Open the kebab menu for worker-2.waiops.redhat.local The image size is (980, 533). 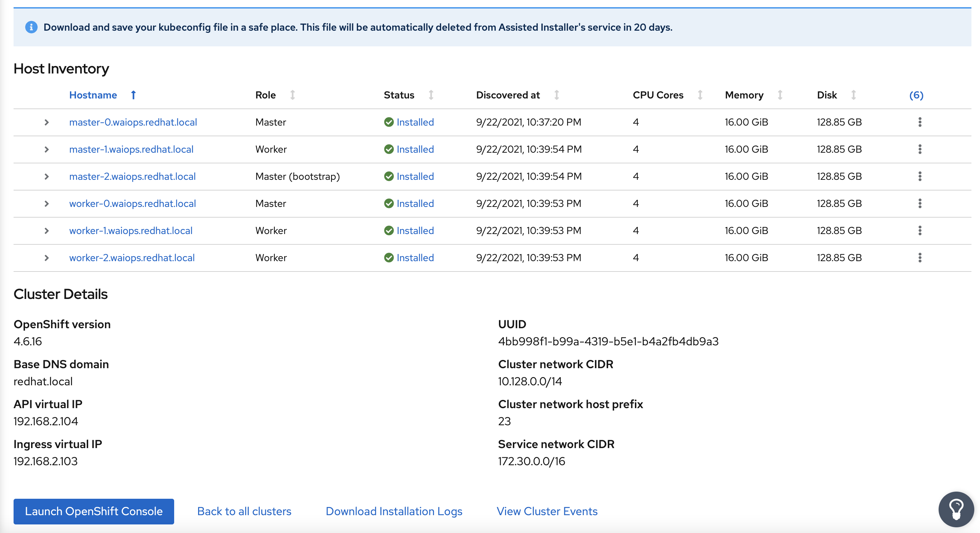[x=920, y=258]
